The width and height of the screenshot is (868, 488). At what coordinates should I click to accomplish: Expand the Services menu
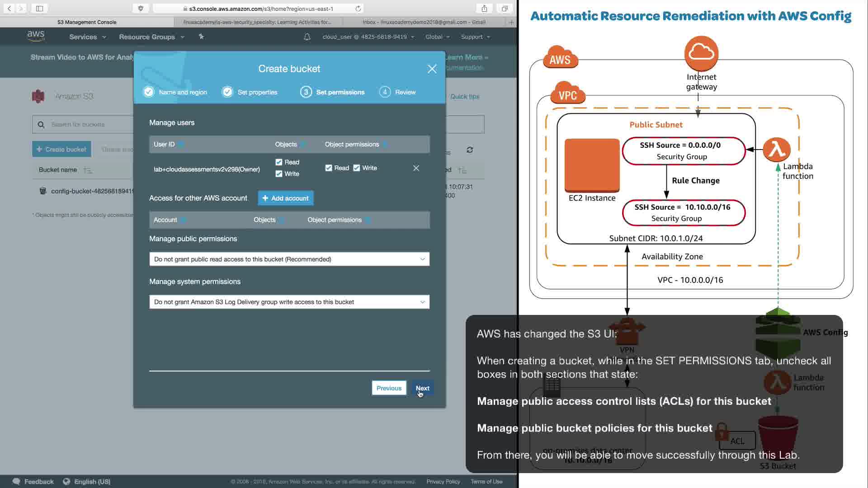click(x=87, y=37)
